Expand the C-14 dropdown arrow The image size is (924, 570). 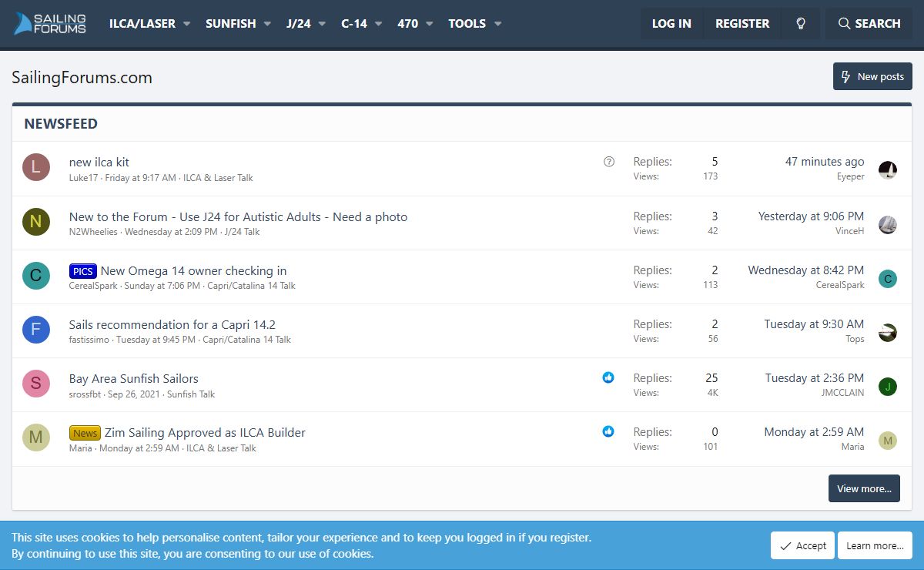[378, 24]
